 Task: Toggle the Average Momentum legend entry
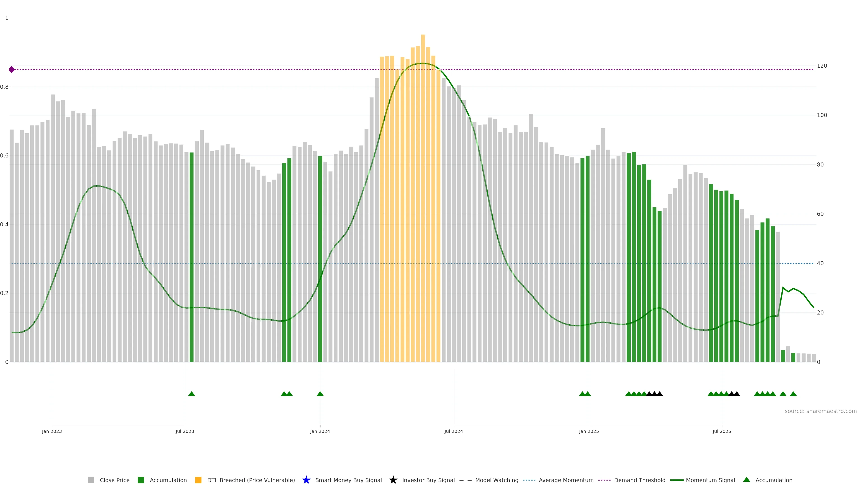pos(566,480)
